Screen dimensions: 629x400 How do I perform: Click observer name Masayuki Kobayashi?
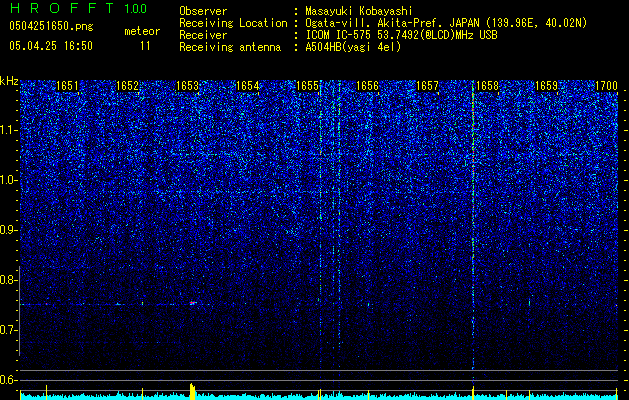click(359, 11)
